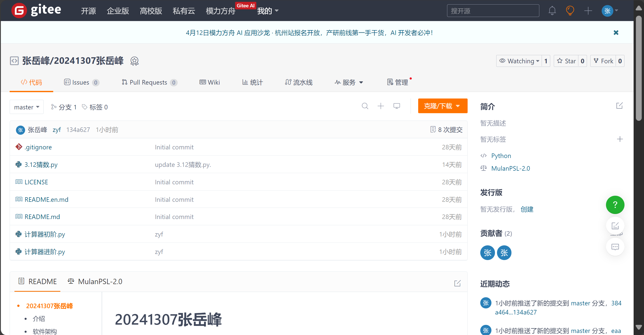Fork this repository
The height and width of the screenshot is (335, 644).
pos(604,61)
